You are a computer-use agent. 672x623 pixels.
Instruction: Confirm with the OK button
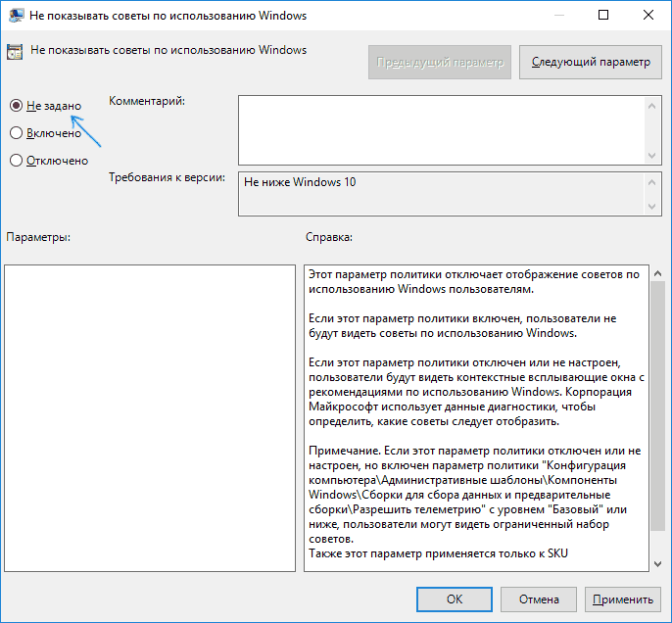pos(455,599)
